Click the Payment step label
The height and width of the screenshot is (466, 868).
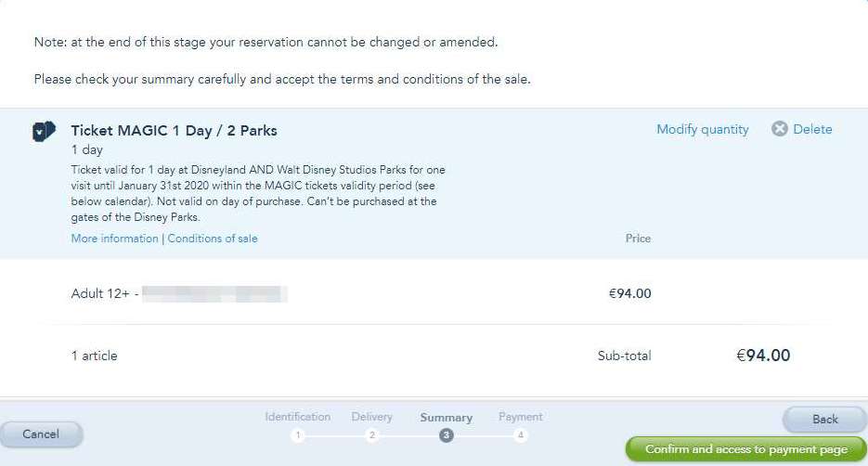(x=521, y=417)
